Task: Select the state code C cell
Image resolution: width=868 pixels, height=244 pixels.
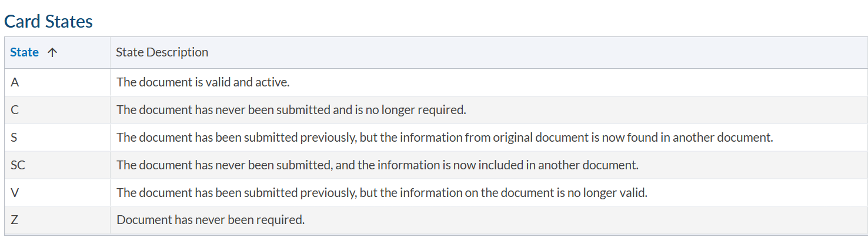Action: click(15, 110)
